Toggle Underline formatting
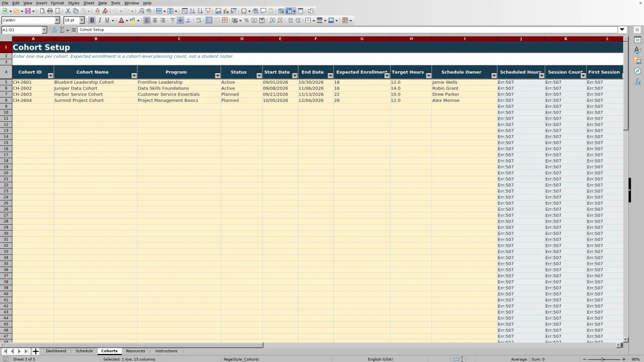The height and width of the screenshot is (362, 644). click(x=107, y=20)
